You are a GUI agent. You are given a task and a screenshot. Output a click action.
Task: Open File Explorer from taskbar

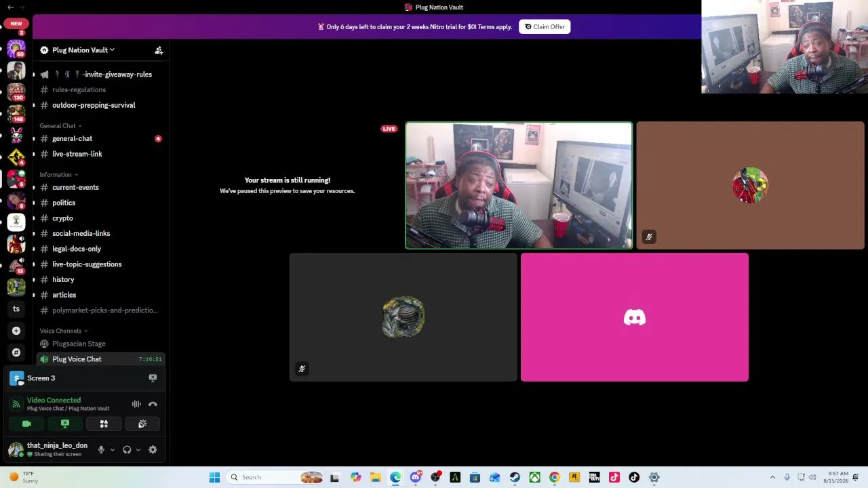coord(375,477)
